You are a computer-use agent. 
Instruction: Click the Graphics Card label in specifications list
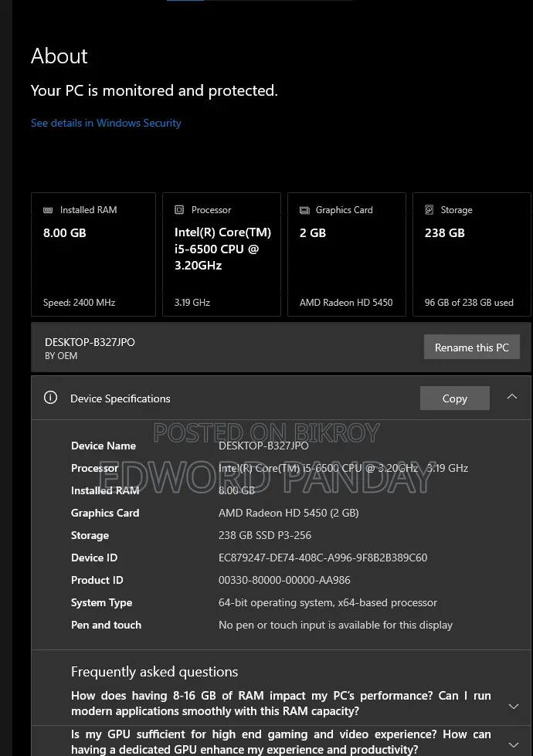point(105,513)
